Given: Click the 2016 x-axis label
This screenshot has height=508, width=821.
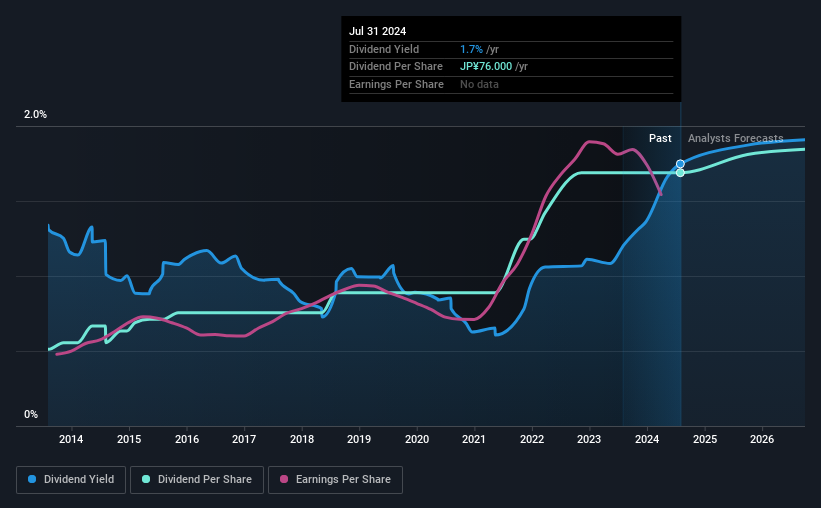Looking at the screenshot, I should 186,439.
